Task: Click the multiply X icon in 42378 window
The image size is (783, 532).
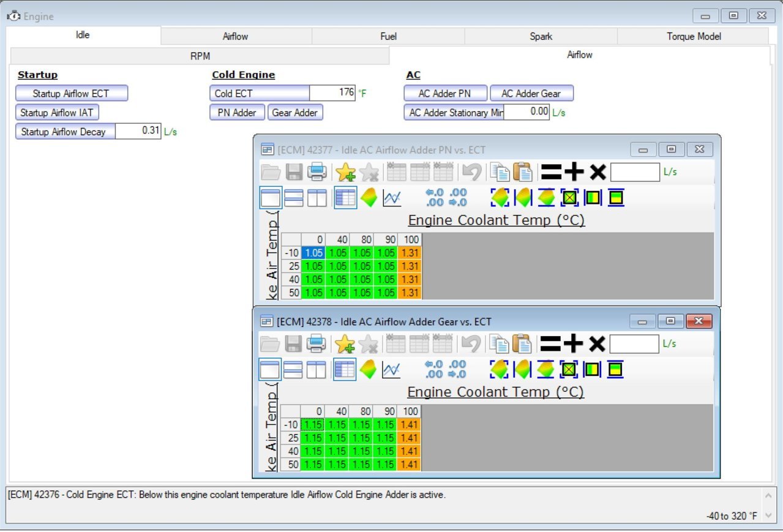Action: [x=598, y=344]
